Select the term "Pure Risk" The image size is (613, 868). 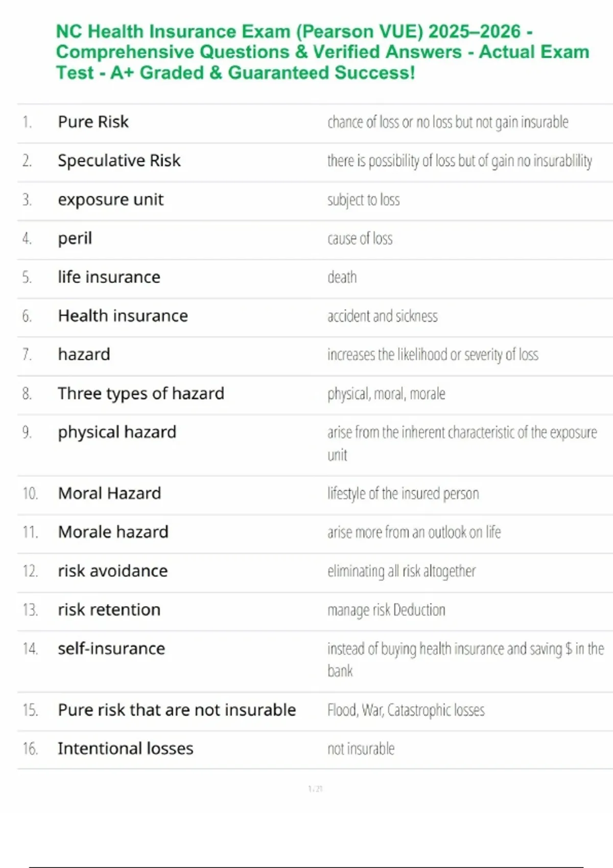tap(93, 122)
